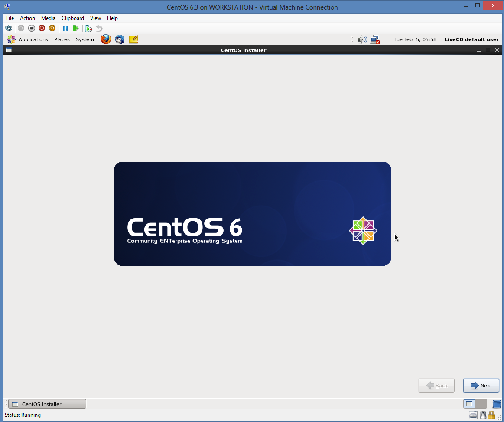This screenshot has height=422, width=504.
Task: Open the clock showing Tue Feb 5
Action: 415,39
